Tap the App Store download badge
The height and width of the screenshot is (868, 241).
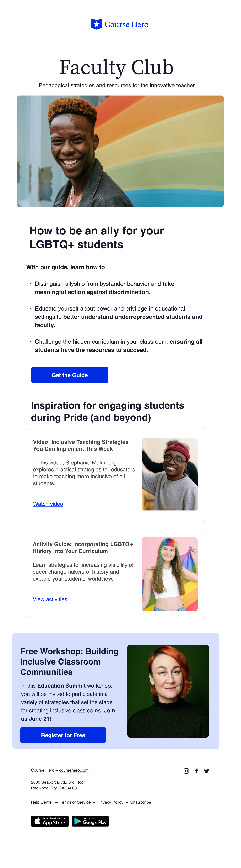click(50, 821)
